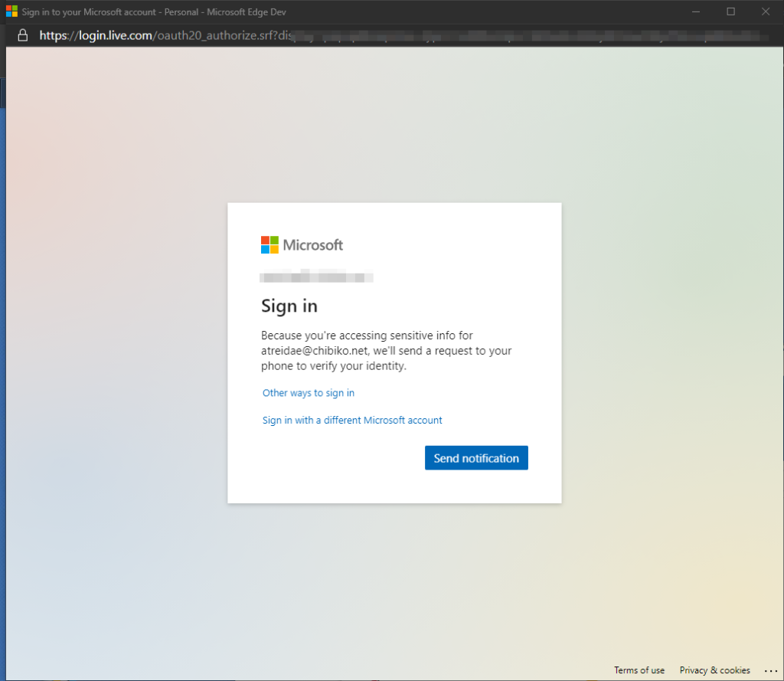Minimize the Edge Dev window

(695, 11)
